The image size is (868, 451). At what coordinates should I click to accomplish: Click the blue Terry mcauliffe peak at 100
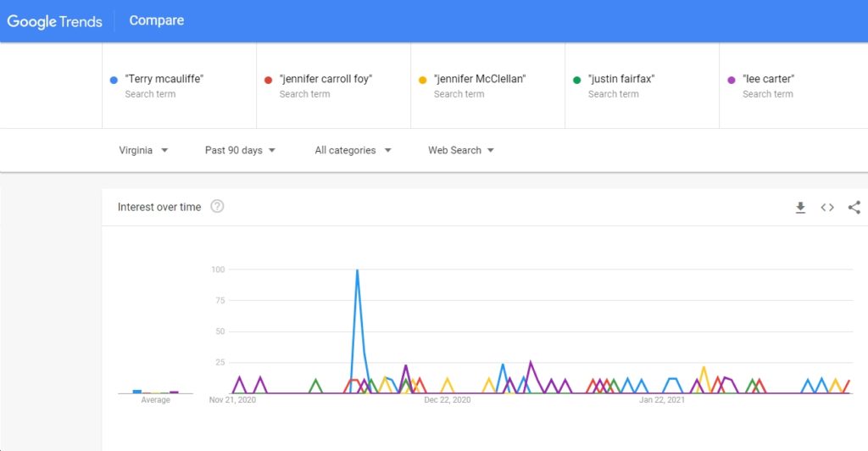pos(357,270)
